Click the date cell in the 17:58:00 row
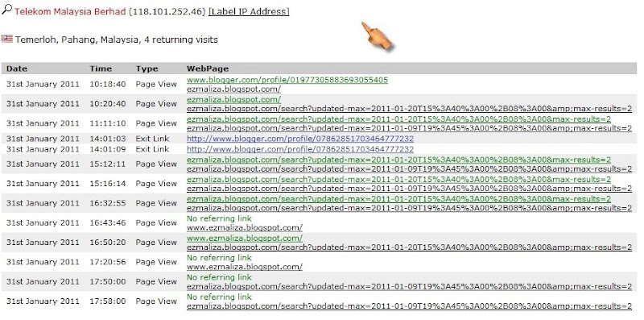The width and height of the screenshot is (644, 320). click(x=43, y=301)
